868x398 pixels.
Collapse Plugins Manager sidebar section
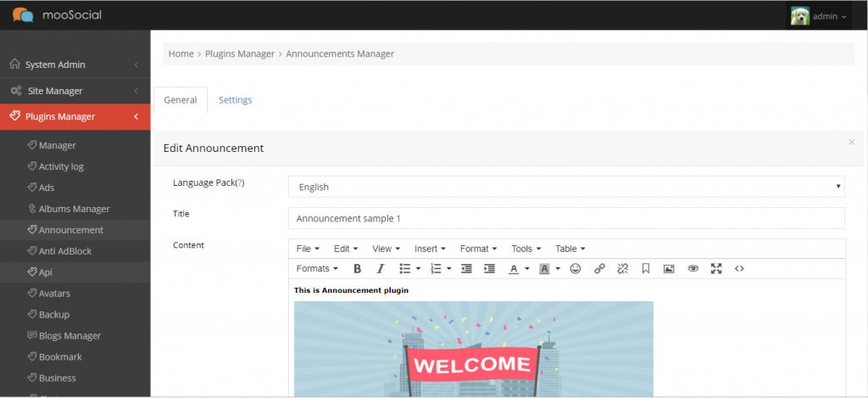75,117
